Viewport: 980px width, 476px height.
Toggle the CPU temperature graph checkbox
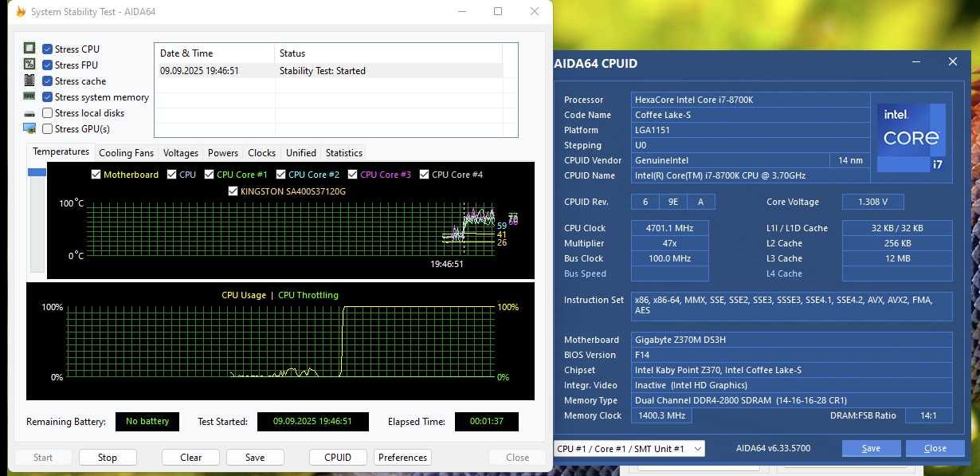172,175
